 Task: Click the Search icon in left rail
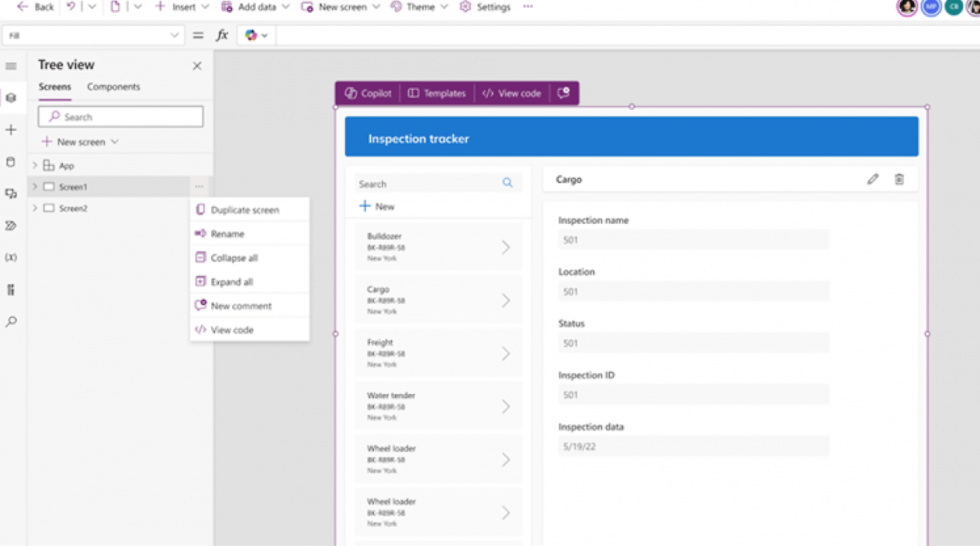coord(10,321)
